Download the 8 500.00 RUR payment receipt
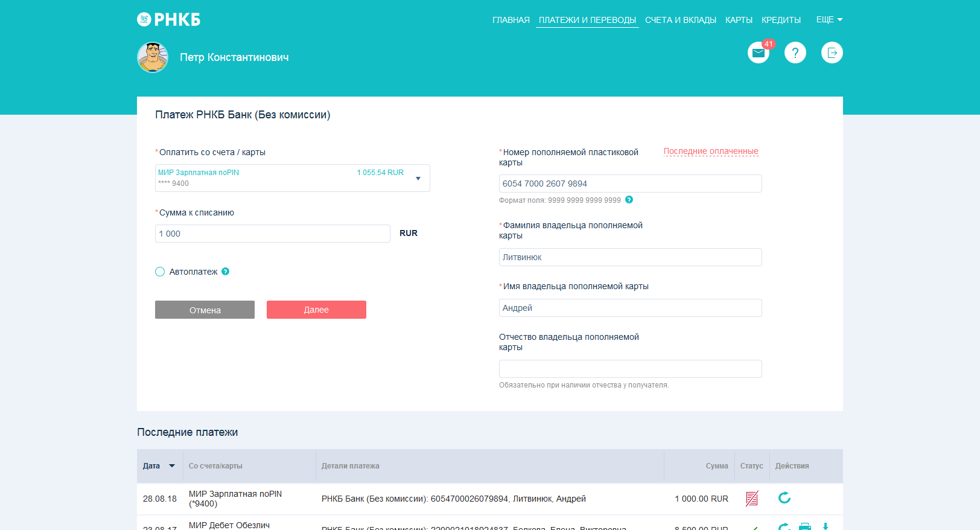The height and width of the screenshot is (530, 980). (x=826, y=527)
